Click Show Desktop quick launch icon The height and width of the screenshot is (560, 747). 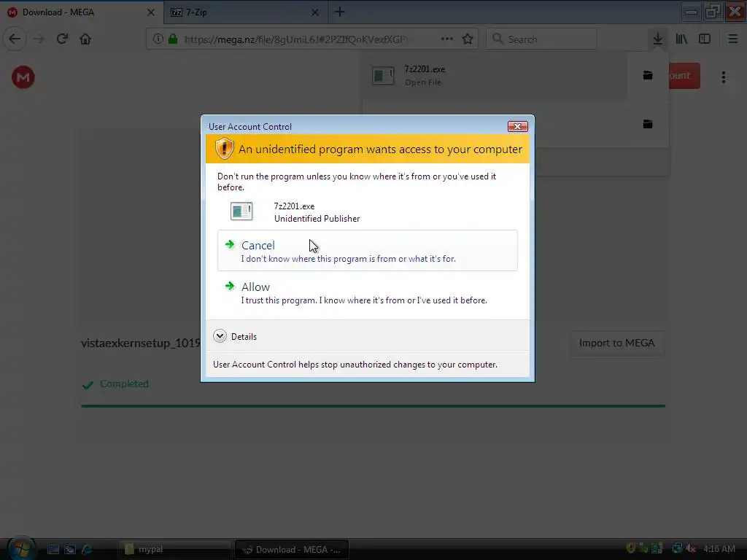53,550
